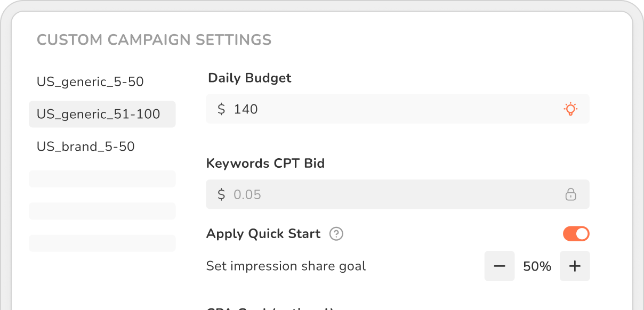The image size is (644, 310).
Task: Click the lock icon in CPT Bid
Action: coord(570,194)
